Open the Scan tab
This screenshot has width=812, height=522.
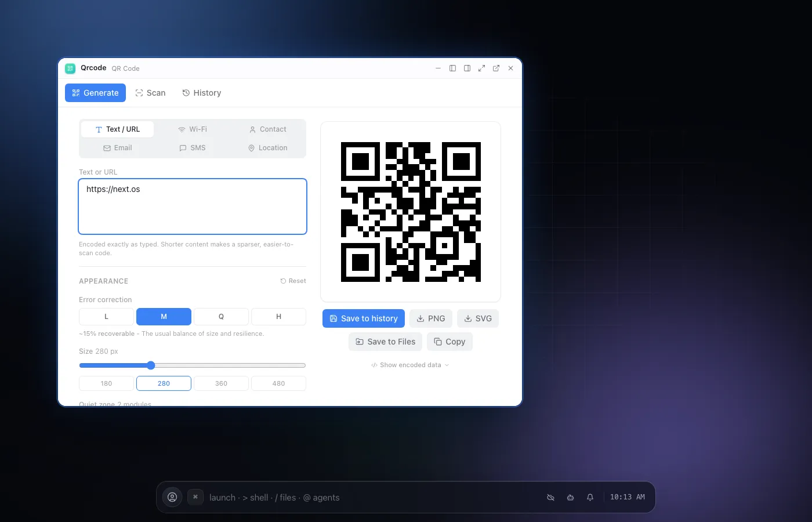[150, 93]
